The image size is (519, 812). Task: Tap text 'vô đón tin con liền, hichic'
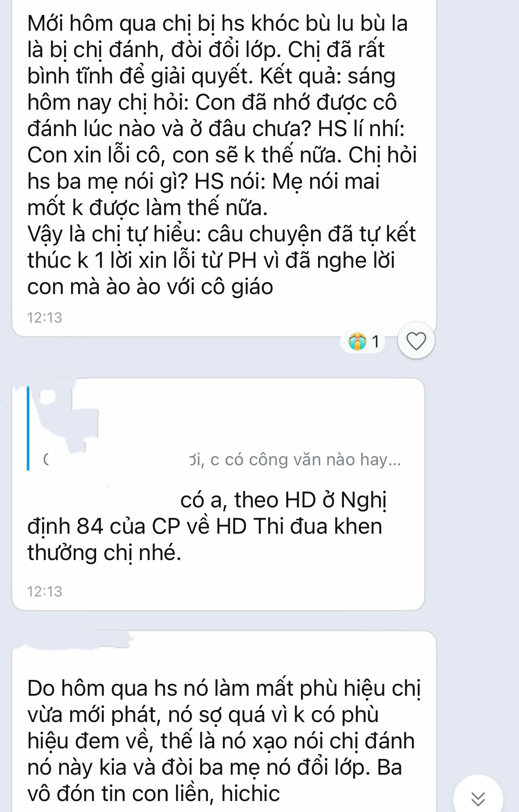pyautogui.click(x=154, y=793)
